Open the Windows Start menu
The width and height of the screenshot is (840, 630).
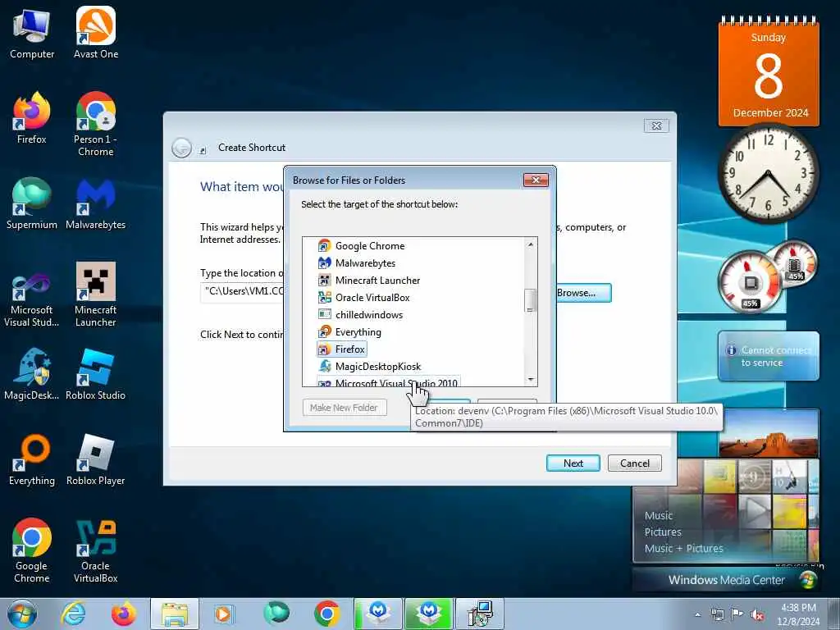[x=22, y=614]
